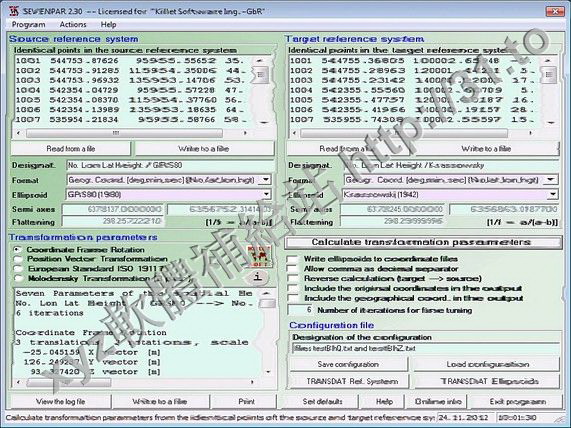Select Molodensky Transformation radio button
The width and height of the screenshot is (571, 428).
click(17, 279)
